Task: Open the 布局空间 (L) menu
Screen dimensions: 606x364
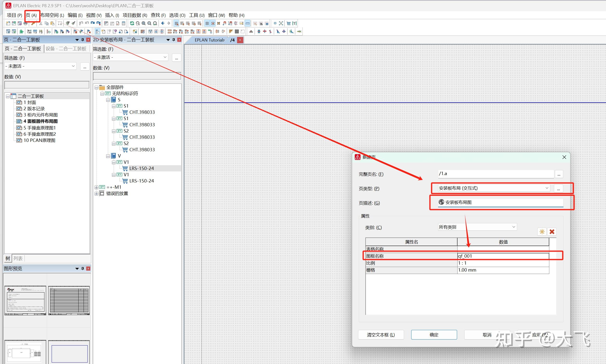Action: (x=52, y=15)
